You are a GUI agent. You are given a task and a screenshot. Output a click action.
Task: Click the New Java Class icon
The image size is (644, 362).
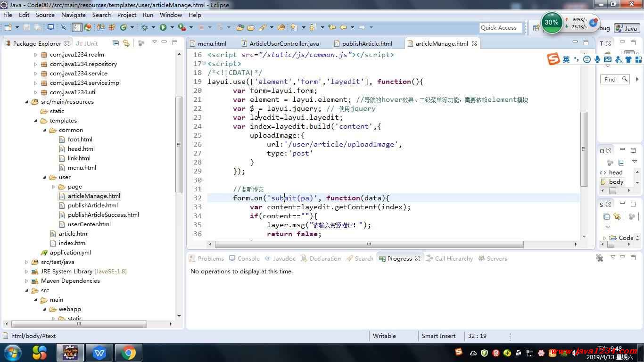tap(124, 27)
